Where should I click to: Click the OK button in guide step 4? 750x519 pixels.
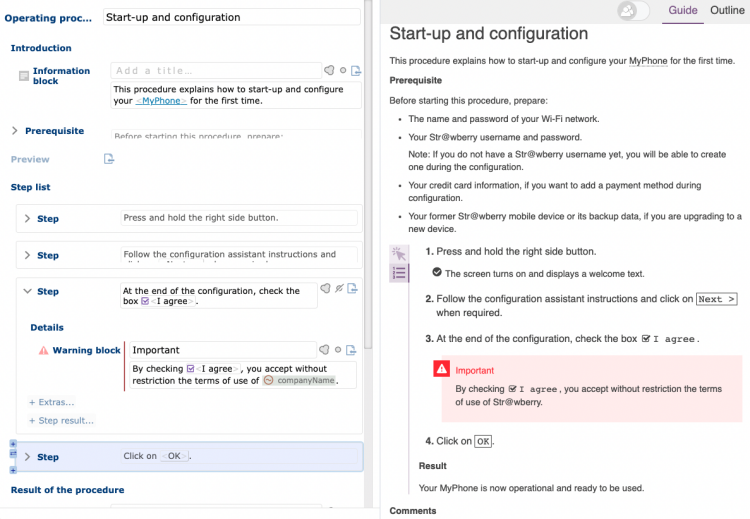pyautogui.click(x=483, y=441)
